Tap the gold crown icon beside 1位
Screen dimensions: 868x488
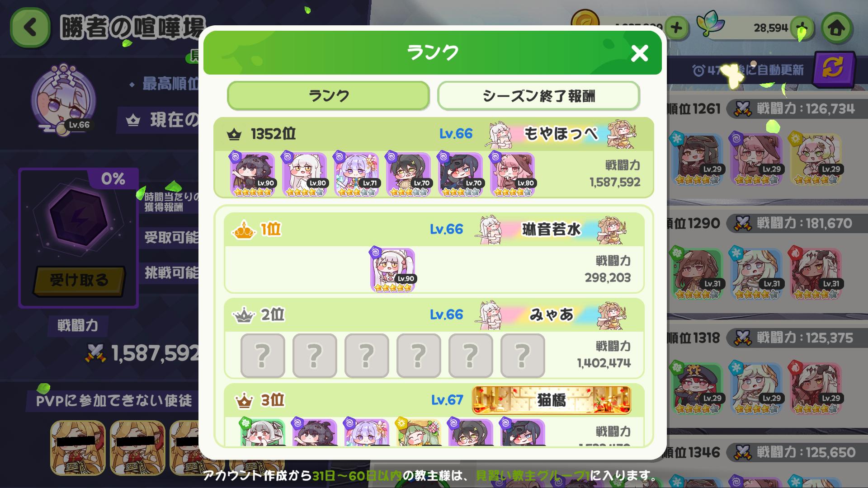click(x=244, y=230)
